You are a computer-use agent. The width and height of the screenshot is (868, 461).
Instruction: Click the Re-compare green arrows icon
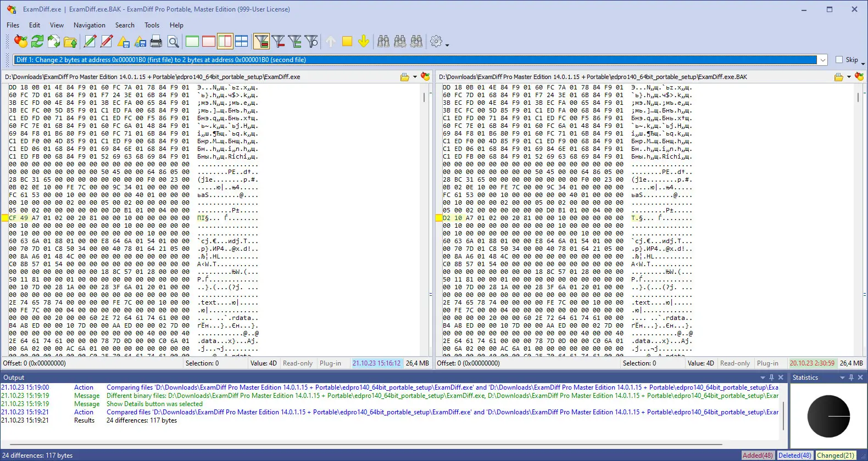coord(37,41)
